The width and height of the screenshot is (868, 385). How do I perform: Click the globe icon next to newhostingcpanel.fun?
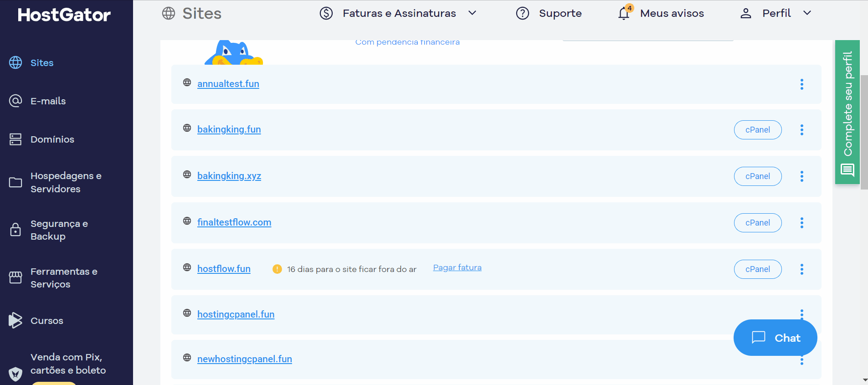click(x=187, y=358)
